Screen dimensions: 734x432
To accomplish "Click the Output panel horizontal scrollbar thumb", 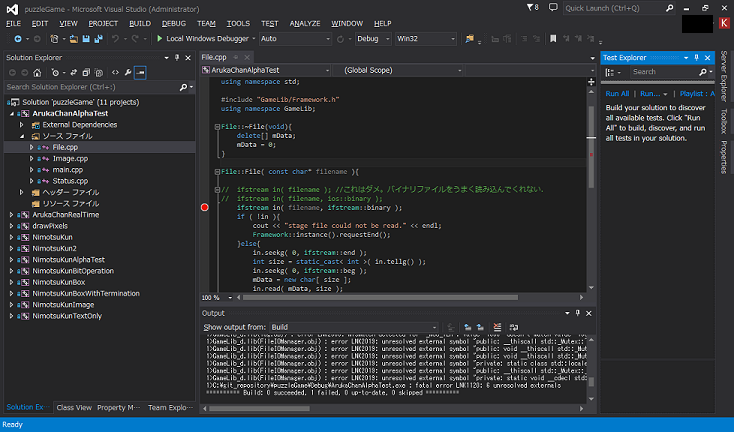I will pos(259,409).
